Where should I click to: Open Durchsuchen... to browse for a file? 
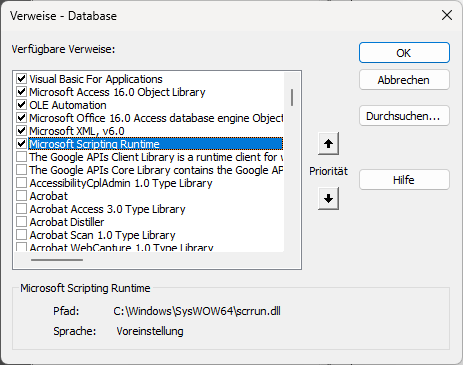pyautogui.click(x=404, y=116)
